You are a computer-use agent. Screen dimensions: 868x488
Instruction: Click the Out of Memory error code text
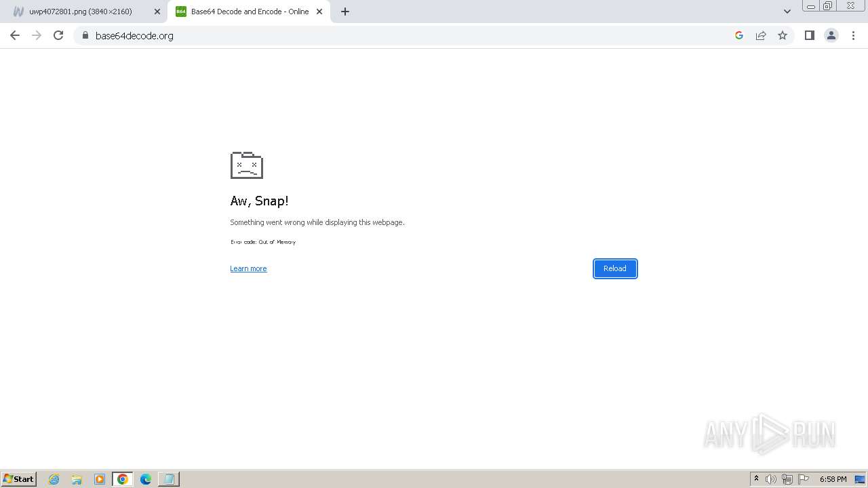point(263,242)
